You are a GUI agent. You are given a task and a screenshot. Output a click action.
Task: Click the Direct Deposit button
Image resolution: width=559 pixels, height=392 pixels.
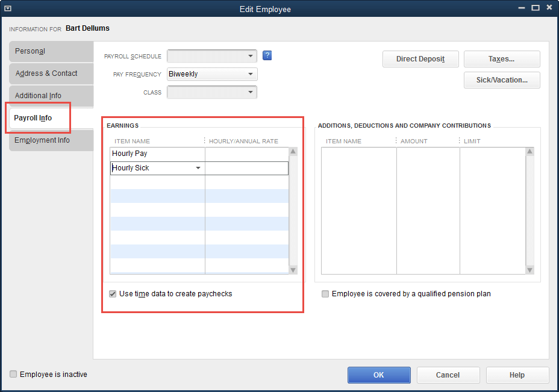(420, 59)
